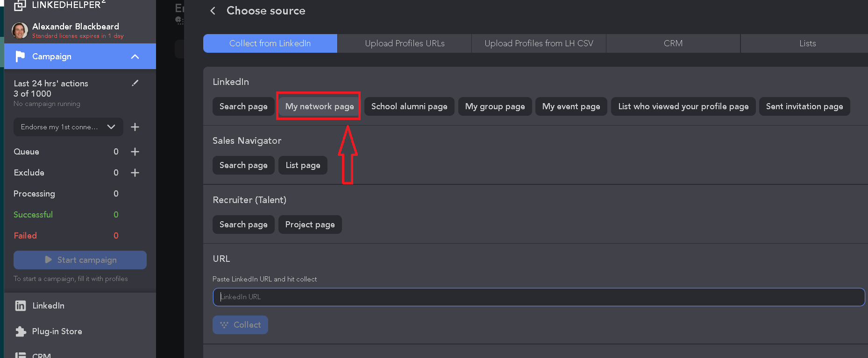Viewport: 868px width, 358px height.
Task: Choose Sales Navigator List page
Action: 303,165
